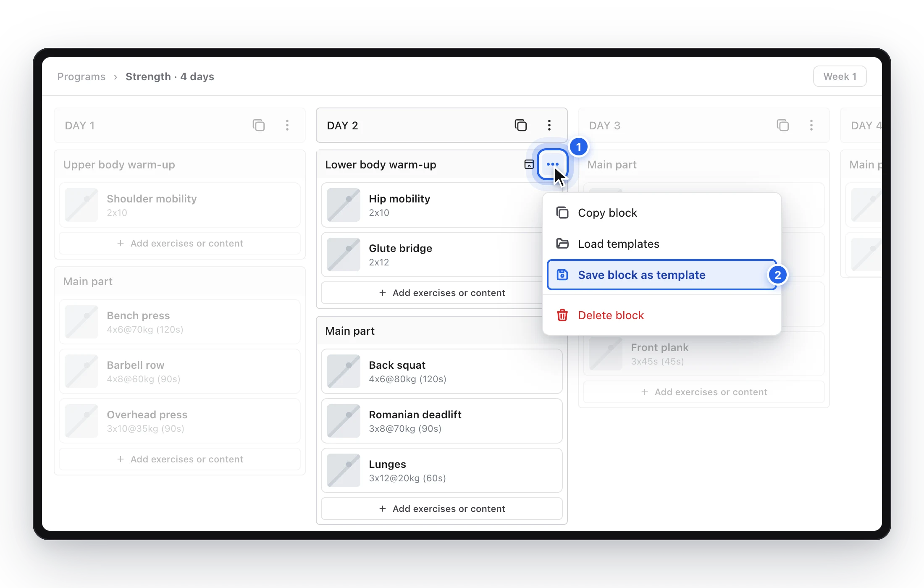Open the Glute bridge exercise thumbnail
The image size is (924, 588).
tap(344, 255)
